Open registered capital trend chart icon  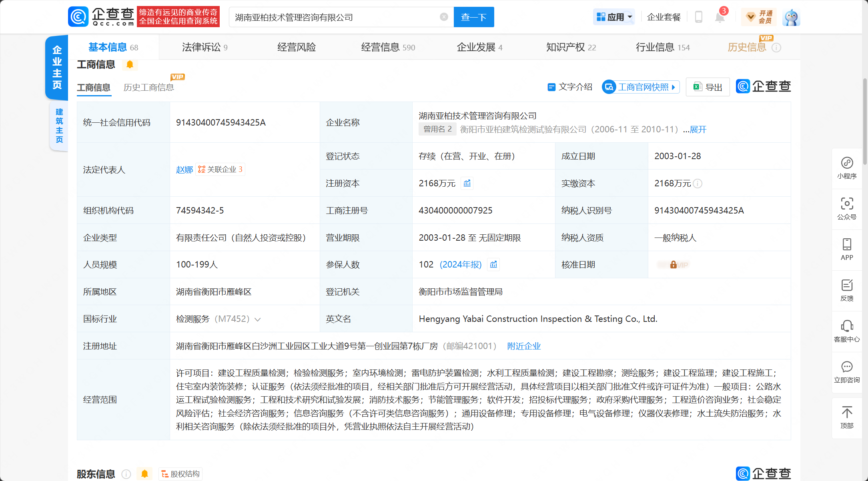[467, 184]
